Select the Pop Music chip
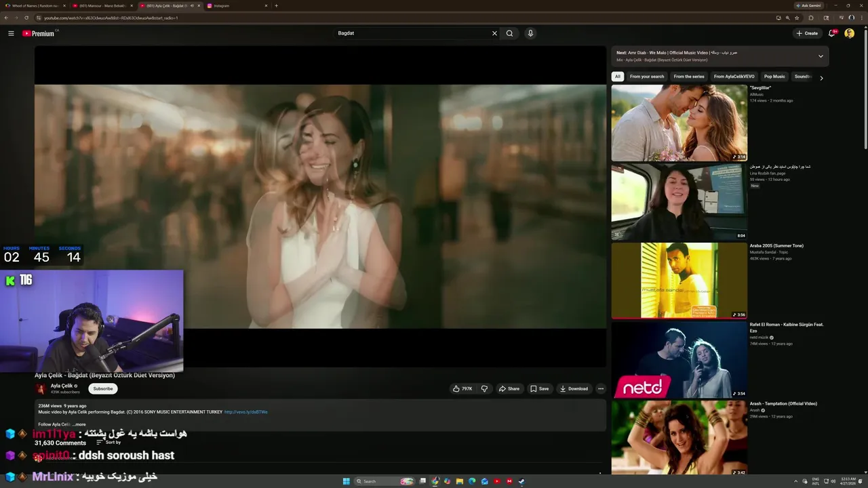This screenshot has height=488, width=868. tap(774, 77)
